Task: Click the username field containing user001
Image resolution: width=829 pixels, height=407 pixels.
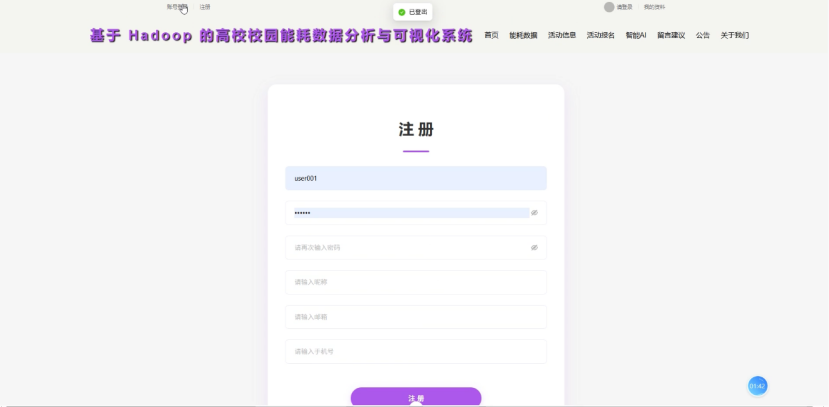Action: pyautogui.click(x=416, y=178)
